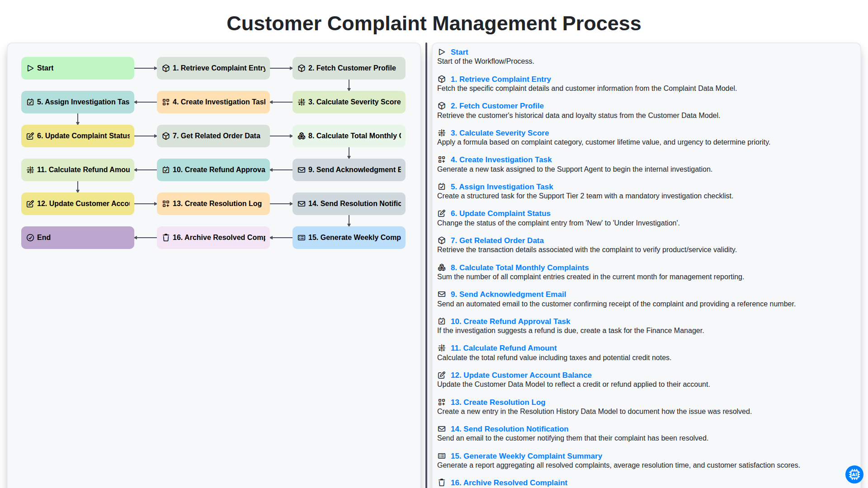Click the description mentioning the Finance Manager
The height and width of the screenshot is (488, 868).
(x=571, y=331)
